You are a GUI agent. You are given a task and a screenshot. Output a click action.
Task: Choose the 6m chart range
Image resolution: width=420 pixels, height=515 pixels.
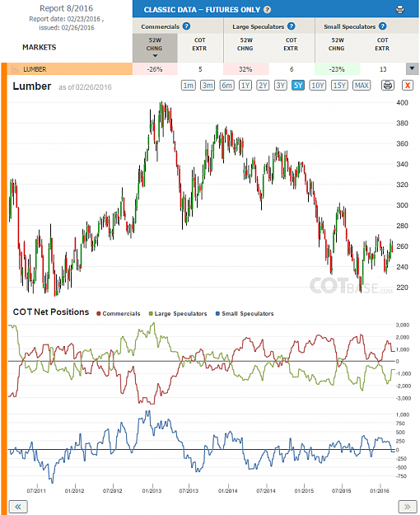point(226,86)
